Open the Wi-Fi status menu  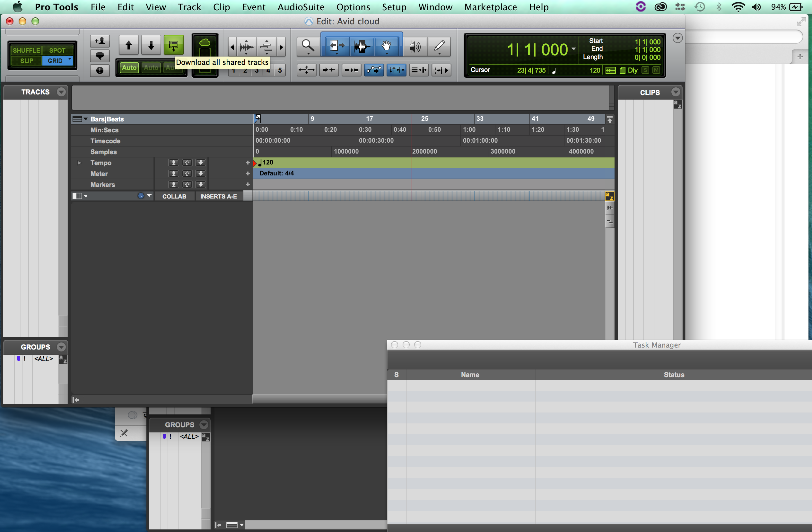pos(738,7)
